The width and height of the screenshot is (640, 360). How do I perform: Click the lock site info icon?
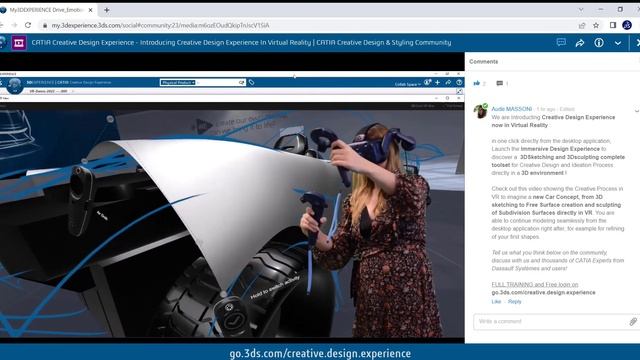pyautogui.click(x=44, y=25)
